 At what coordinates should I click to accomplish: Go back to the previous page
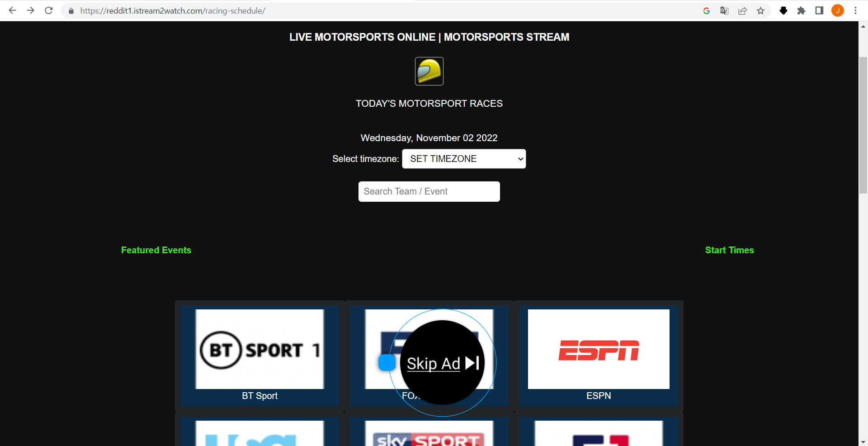tap(13, 10)
